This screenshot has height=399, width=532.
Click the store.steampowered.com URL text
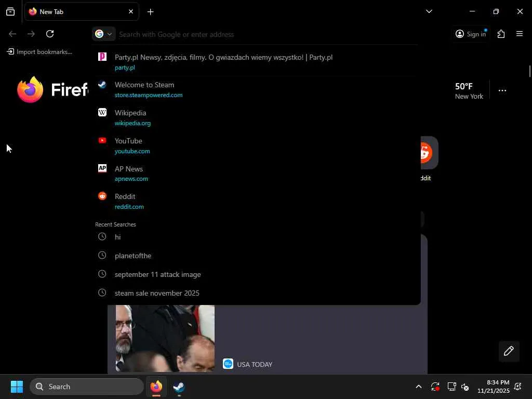tap(149, 95)
